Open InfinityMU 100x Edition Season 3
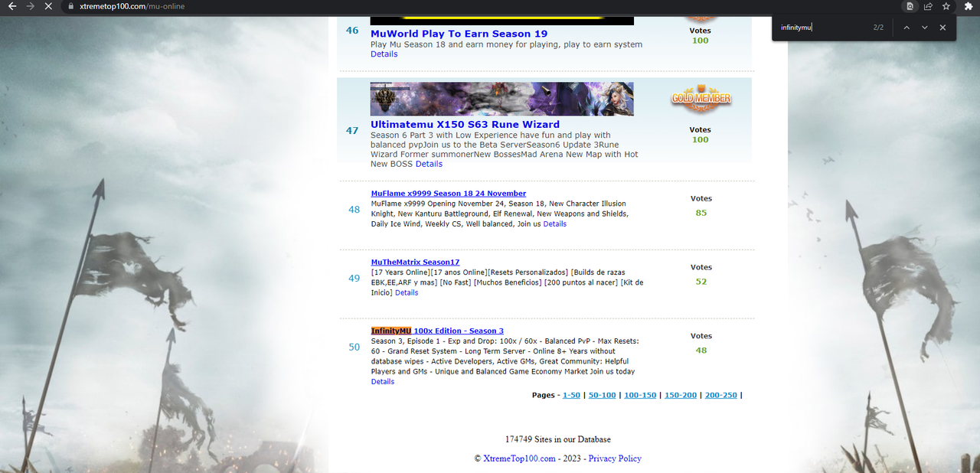The image size is (980, 473). (x=437, y=331)
